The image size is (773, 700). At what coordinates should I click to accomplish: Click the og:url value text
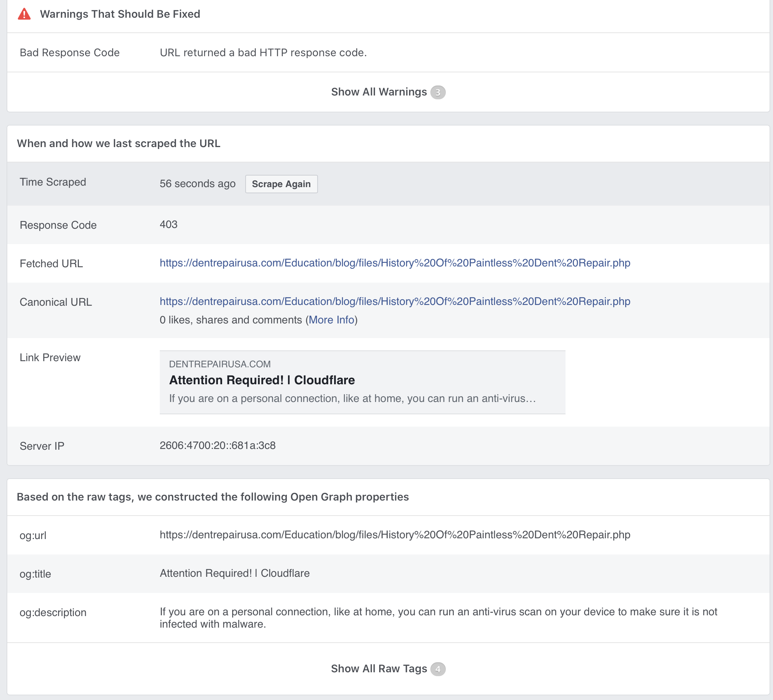coord(395,535)
